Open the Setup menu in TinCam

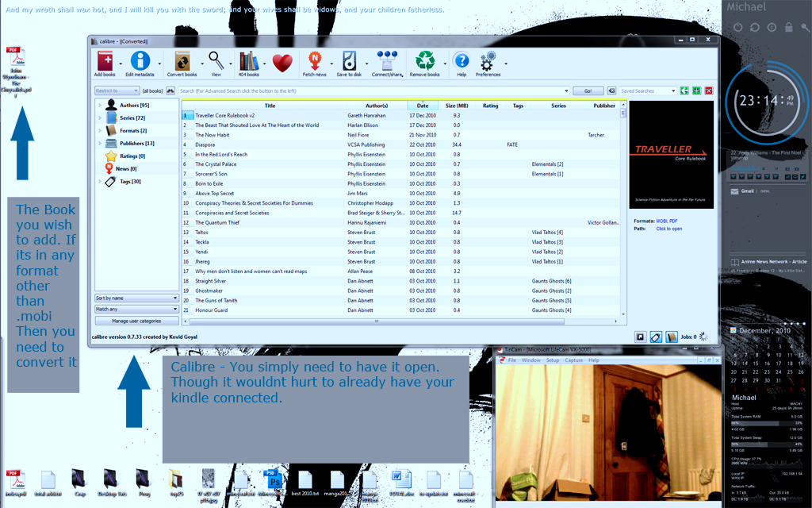click(553, 360)
